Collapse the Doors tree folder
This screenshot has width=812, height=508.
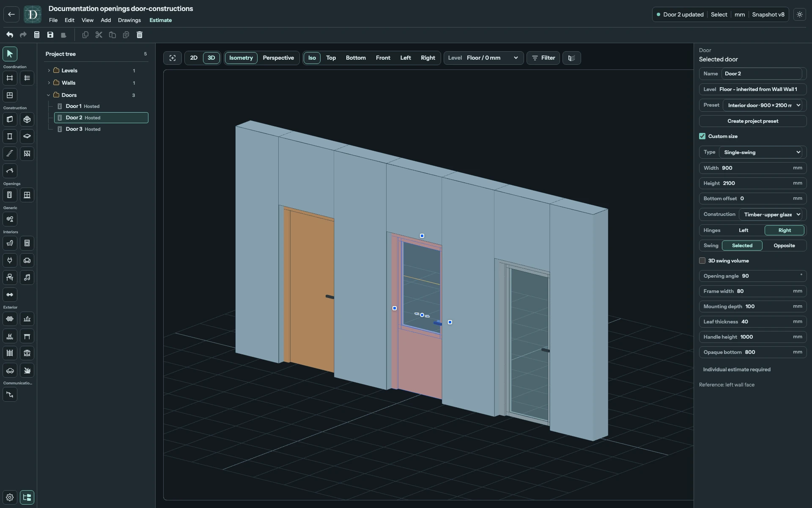tap(49, 95)
